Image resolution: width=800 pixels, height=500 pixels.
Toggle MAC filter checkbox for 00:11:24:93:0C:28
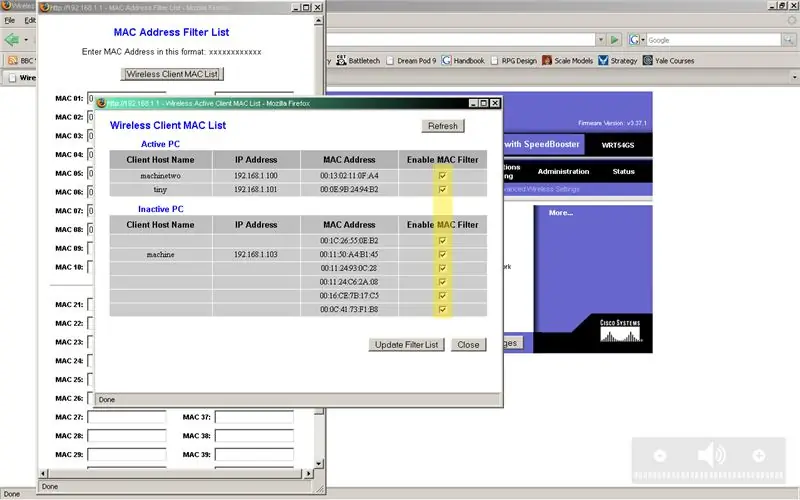tap(442, 268)
